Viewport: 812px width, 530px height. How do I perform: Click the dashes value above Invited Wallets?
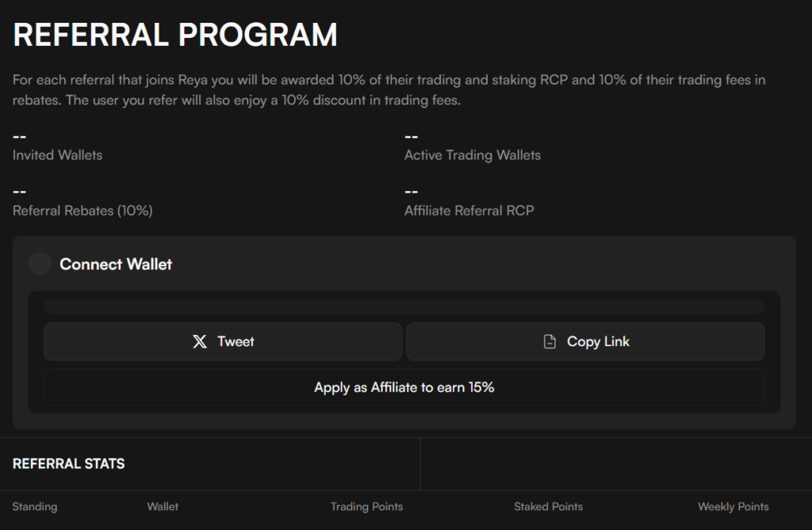pyautogui.click(x=20, y=136)
